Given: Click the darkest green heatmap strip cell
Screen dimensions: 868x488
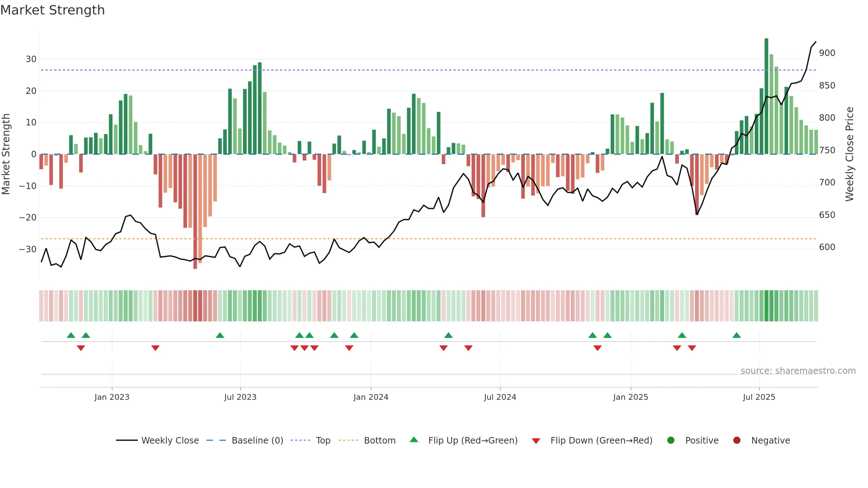Looking at the screenshot, I should point(766,306).
